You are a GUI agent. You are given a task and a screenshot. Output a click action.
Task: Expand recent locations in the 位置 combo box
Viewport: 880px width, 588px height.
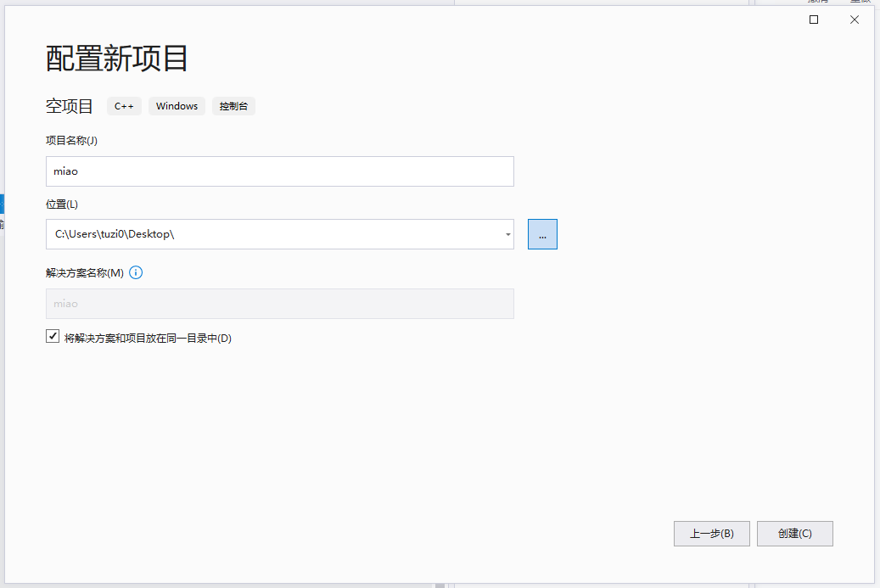point(507,234)
